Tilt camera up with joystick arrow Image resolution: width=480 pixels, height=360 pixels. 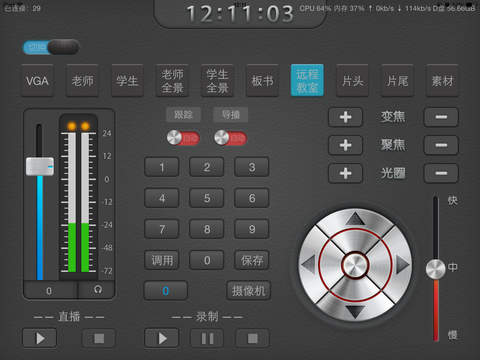pyautogui.click(x=355, y=219)
